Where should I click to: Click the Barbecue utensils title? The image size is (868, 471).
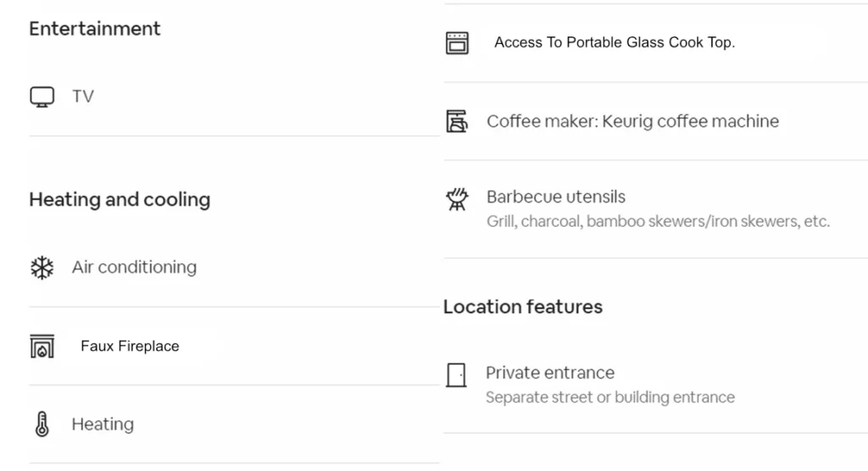(556, 197)
